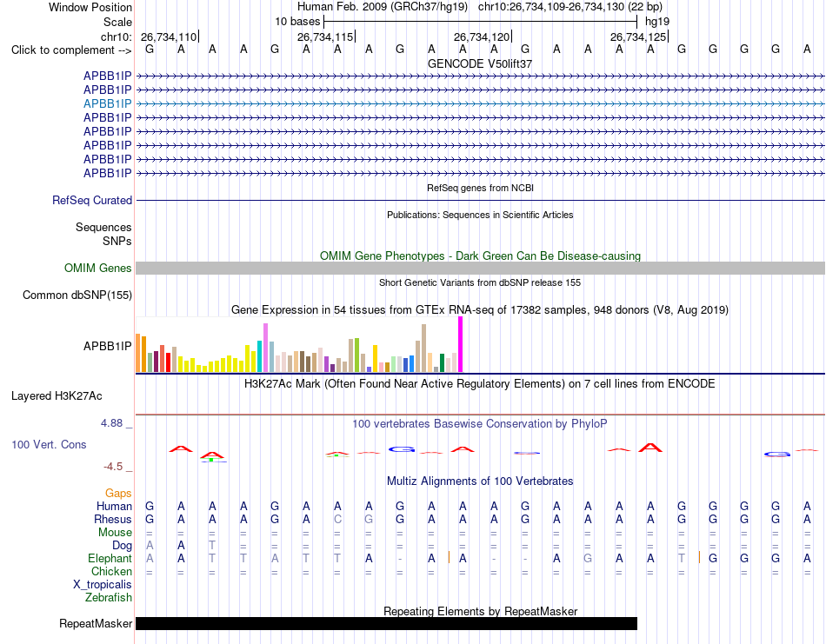Image resolution: width=826 pixels, height=644 pixels.
Task: Click the hg19 text beside the scale bar
Action: point(657,22)
